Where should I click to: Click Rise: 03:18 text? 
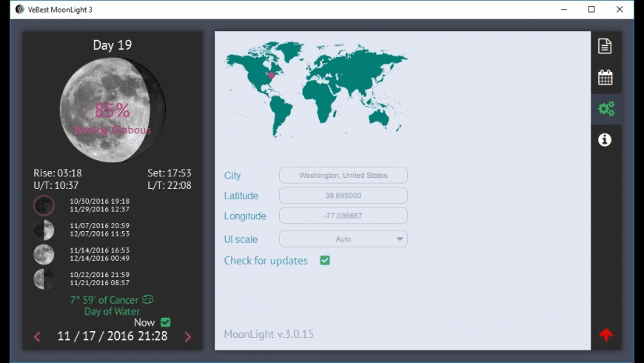pos(58,173)
